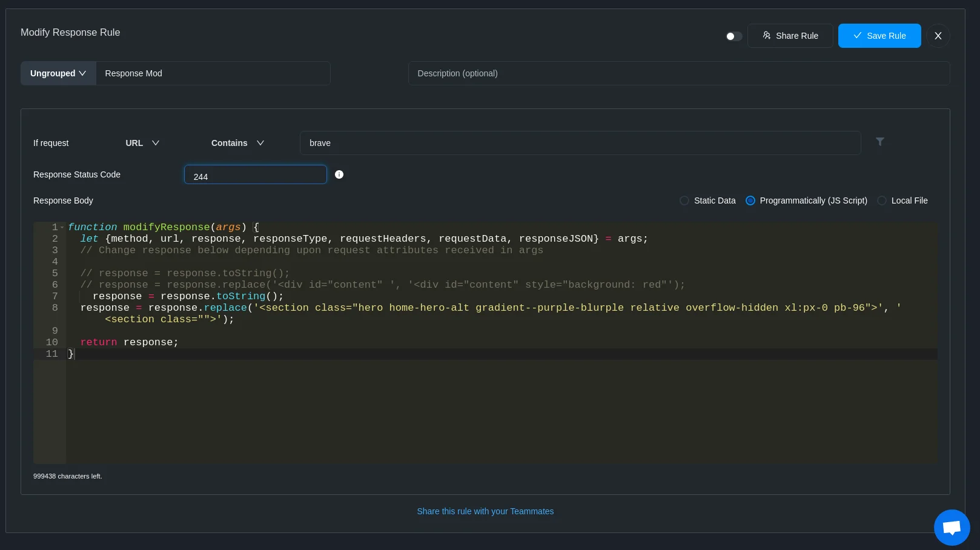Click the Response Body label
980x550 pixels.
(x=63, y=200)
